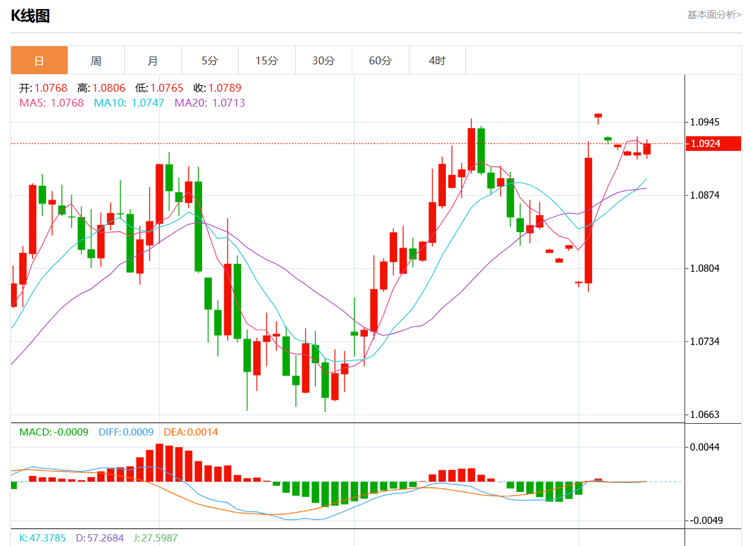Click the K: 47.3785 KDJ value
This screenshot has width=756, height=546.
[x=42, y=538]
